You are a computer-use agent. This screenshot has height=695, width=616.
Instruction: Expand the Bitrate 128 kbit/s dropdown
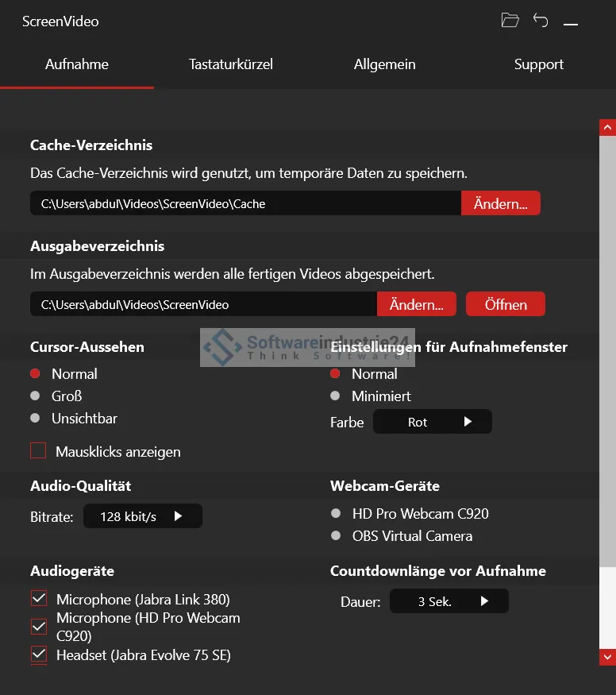143,516
